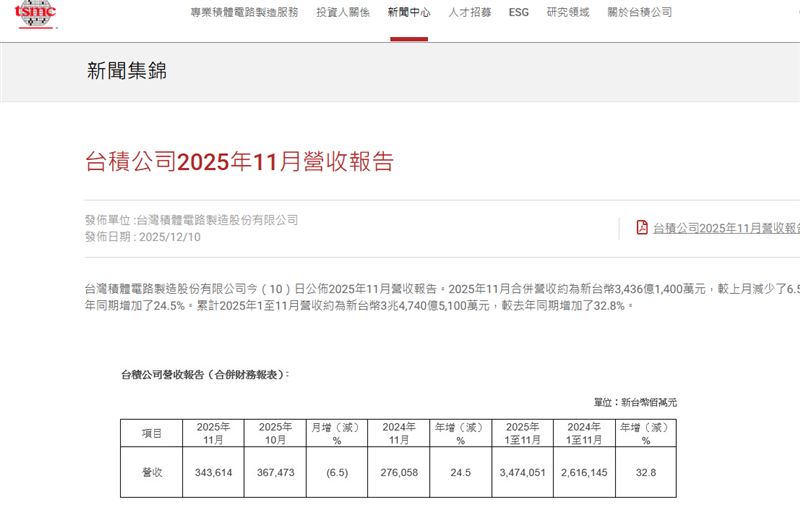Screen dimensions: 800x507
Task: Click the 發佈日期 2025/12/10 line
Action: [x=142, y=237]
